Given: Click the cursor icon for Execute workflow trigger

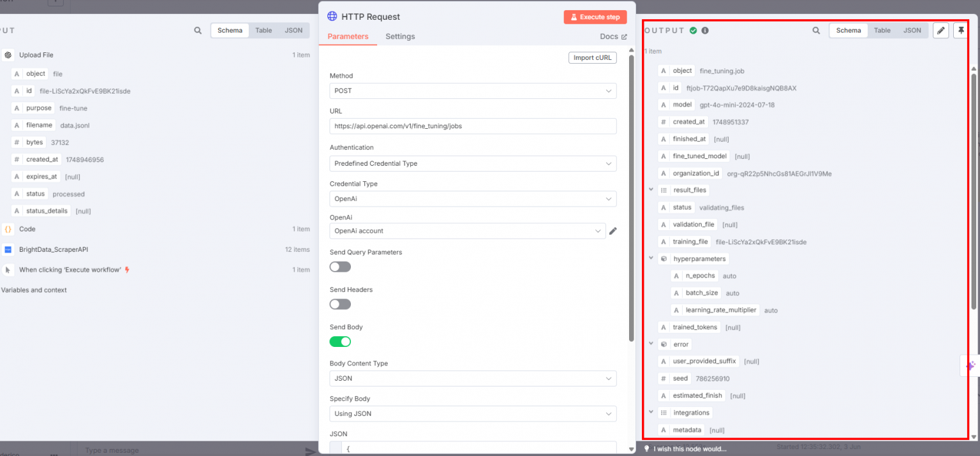Looking at the screenshot, I should (x=7, y=269).
